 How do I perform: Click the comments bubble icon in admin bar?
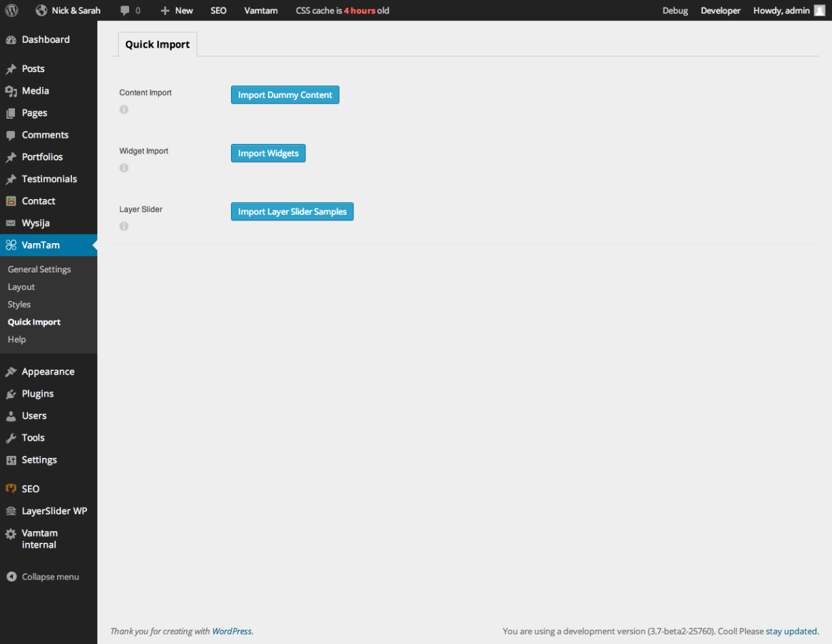[125, 11]
